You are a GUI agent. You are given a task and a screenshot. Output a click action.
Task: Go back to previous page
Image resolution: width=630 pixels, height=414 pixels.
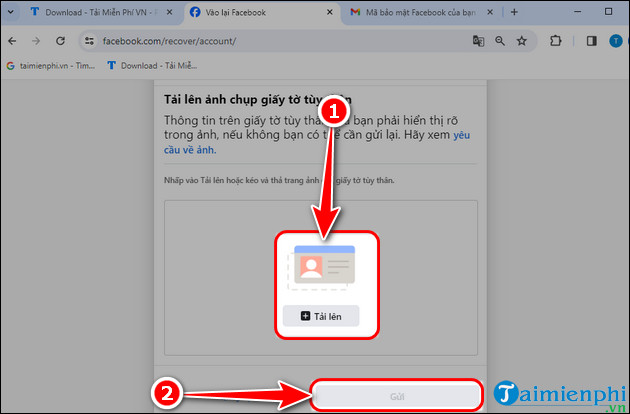[12, 41]
